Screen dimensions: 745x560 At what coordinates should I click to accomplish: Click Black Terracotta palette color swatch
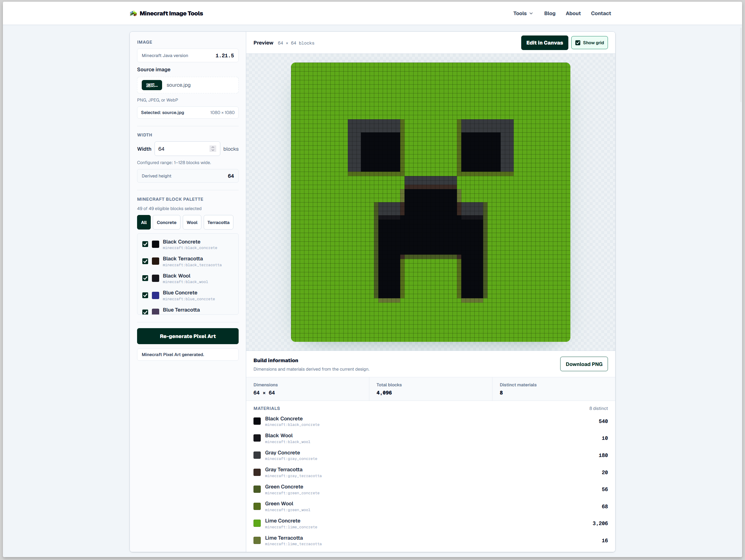point(156,261)
